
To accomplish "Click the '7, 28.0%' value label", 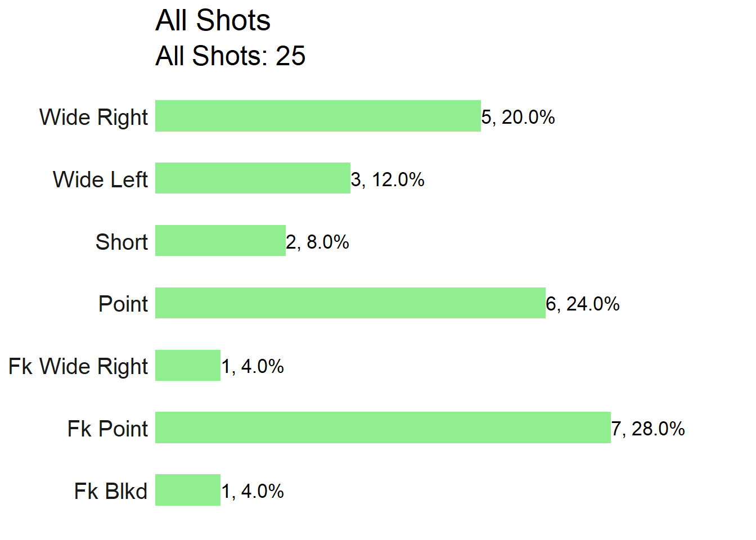I will point(648,429).
